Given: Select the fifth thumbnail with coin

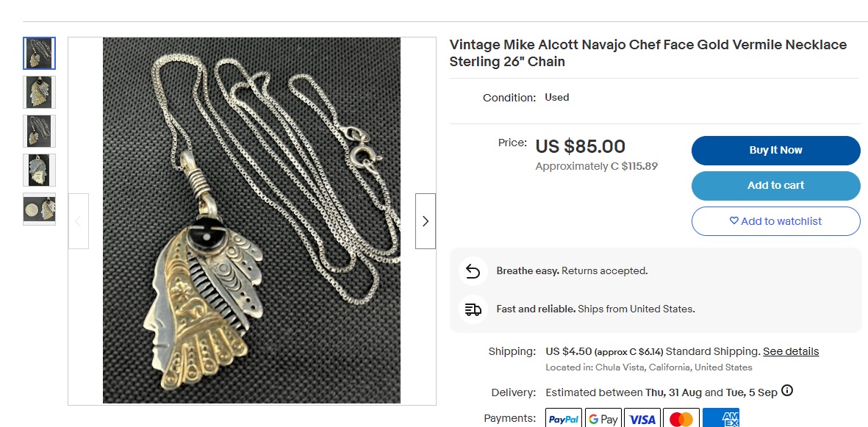Looking at the screenshot, I should pyautogui.click(x=39, y=209).
